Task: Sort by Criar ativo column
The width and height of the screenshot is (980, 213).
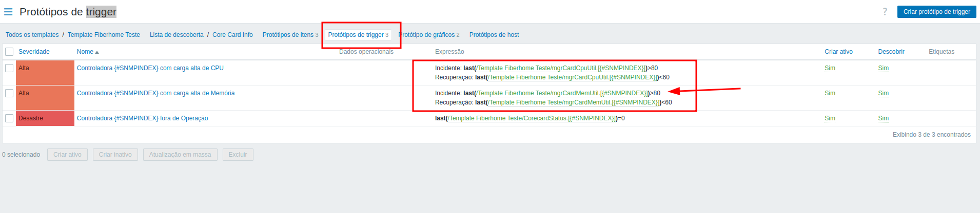Action: (838, 52)
